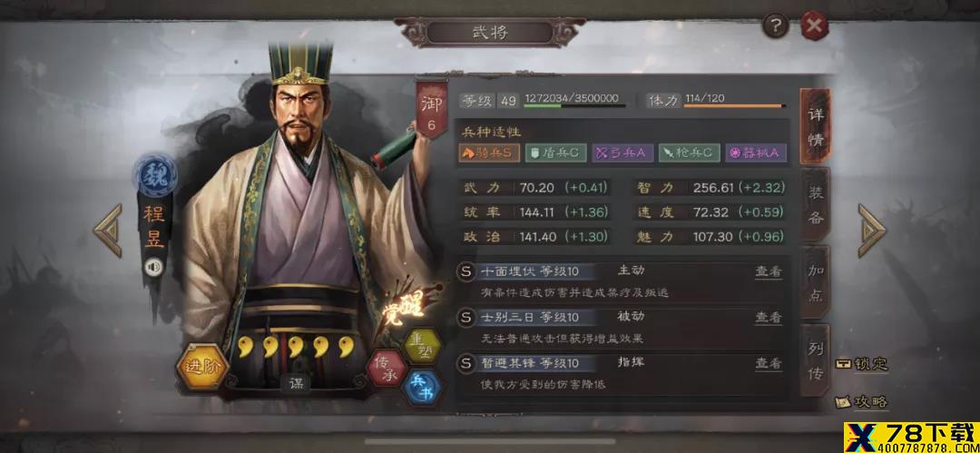Image resolution: width=980 pixels, height=453 pixels.
Task: View 士别三日 skill details 查看
Action: click(768, 317)
